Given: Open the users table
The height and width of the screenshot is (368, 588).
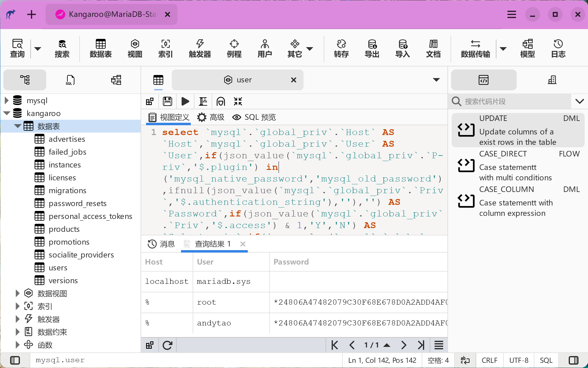Looking at the screenshot, I should click(58, 268).
